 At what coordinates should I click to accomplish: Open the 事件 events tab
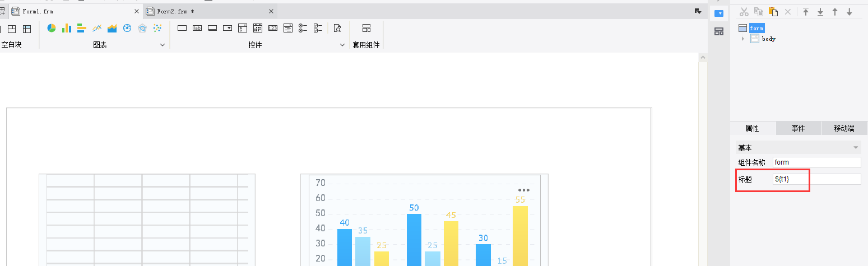click(799, 128)
